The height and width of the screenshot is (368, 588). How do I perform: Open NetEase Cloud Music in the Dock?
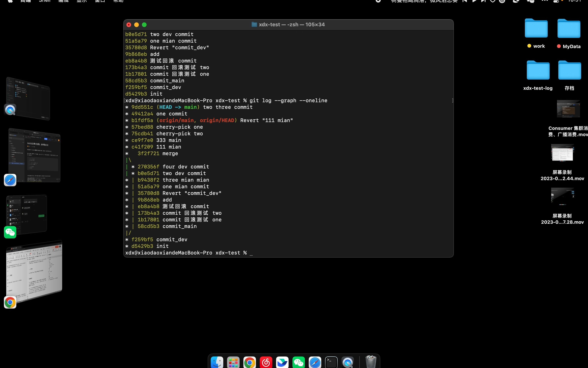point(266,362)
